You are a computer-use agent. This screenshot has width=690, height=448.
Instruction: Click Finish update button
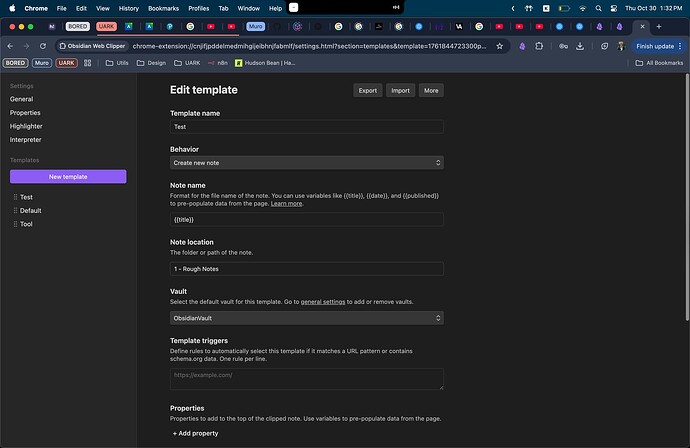tap(655, 46)
